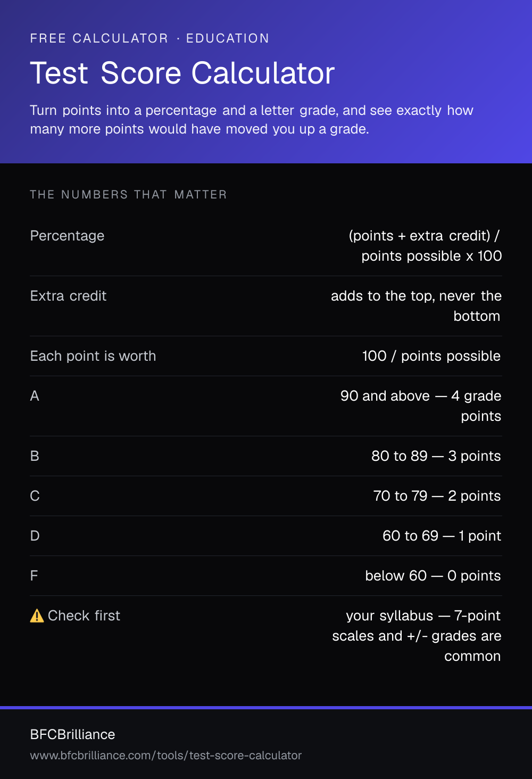Select the Percentage row label
Screen dimensions: 532x779
tap(68, 236)
